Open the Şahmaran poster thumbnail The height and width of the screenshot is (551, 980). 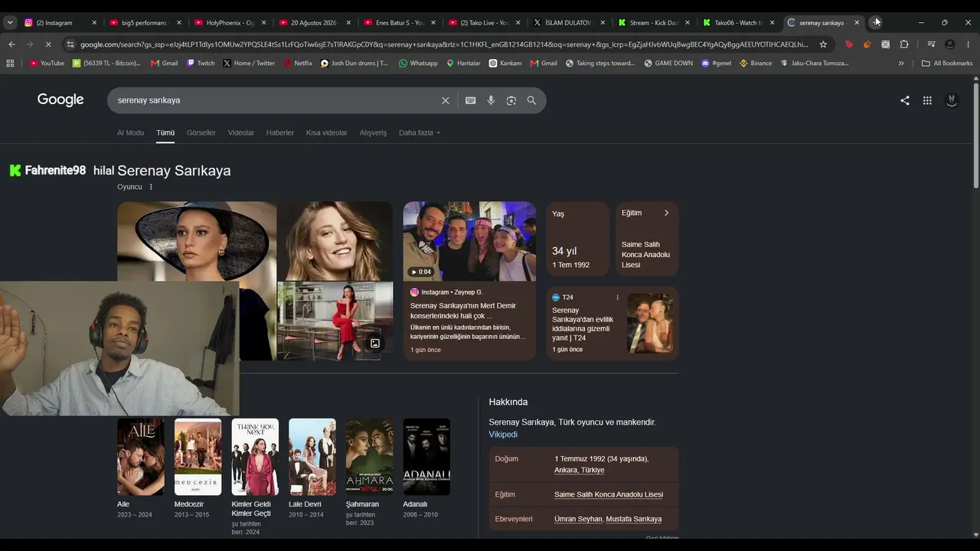[369, 457]
